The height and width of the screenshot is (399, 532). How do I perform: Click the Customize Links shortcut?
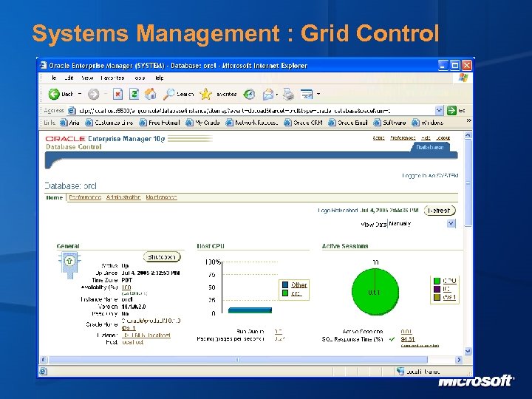(109, 123)
